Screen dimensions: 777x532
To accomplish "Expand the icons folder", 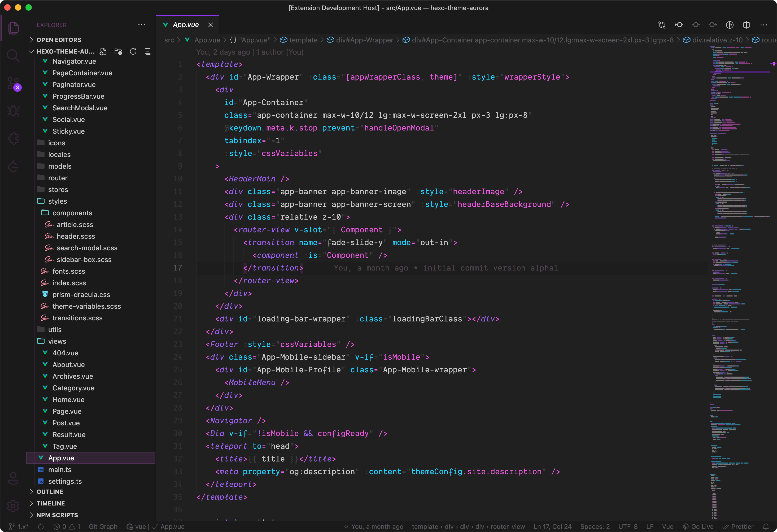I will click(91, 143).
